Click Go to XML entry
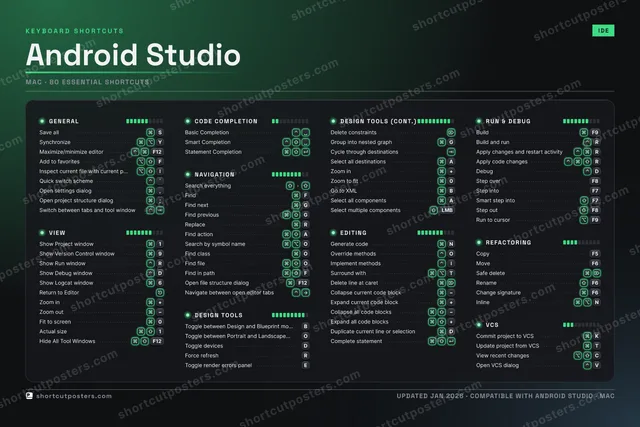 coord(393,191)
